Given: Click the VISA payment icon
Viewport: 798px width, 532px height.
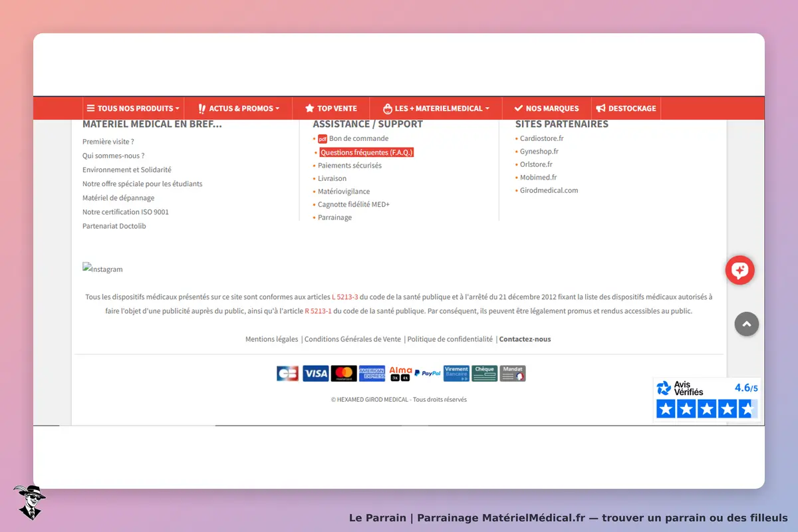Looking at the screenshot, I should coord(316,374).
